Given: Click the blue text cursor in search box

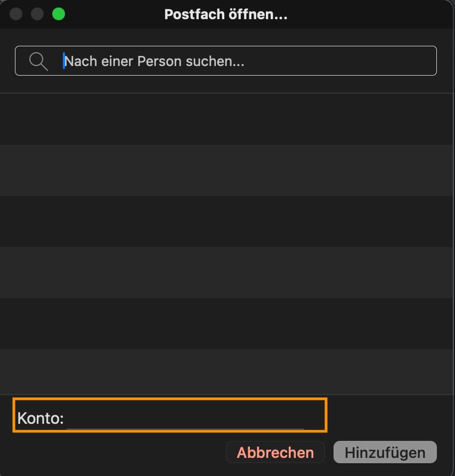Looking at the screenshot, I should (64, 61).
